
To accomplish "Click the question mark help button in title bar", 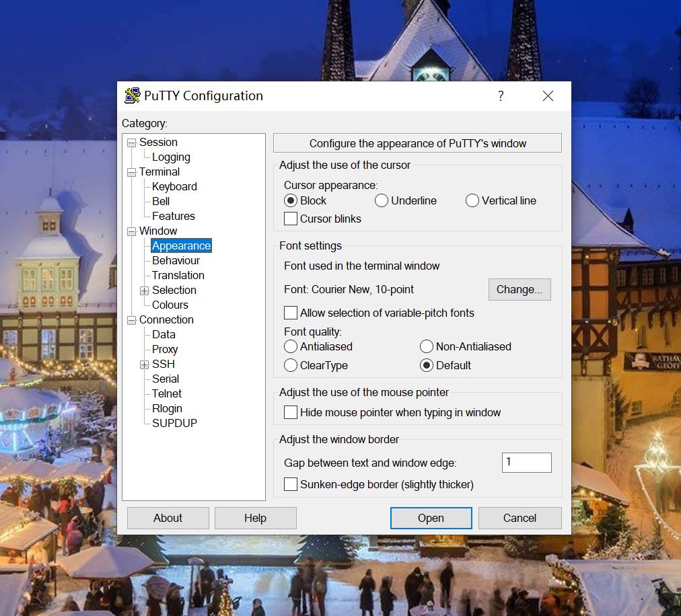I will pyautogui.click(x=501, y=95).
